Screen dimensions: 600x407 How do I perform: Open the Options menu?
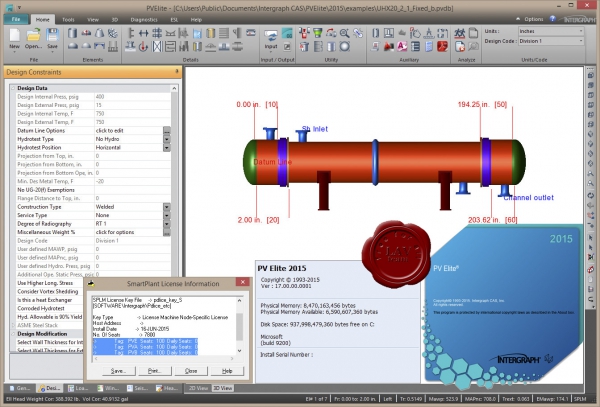(x=533, y=19)
